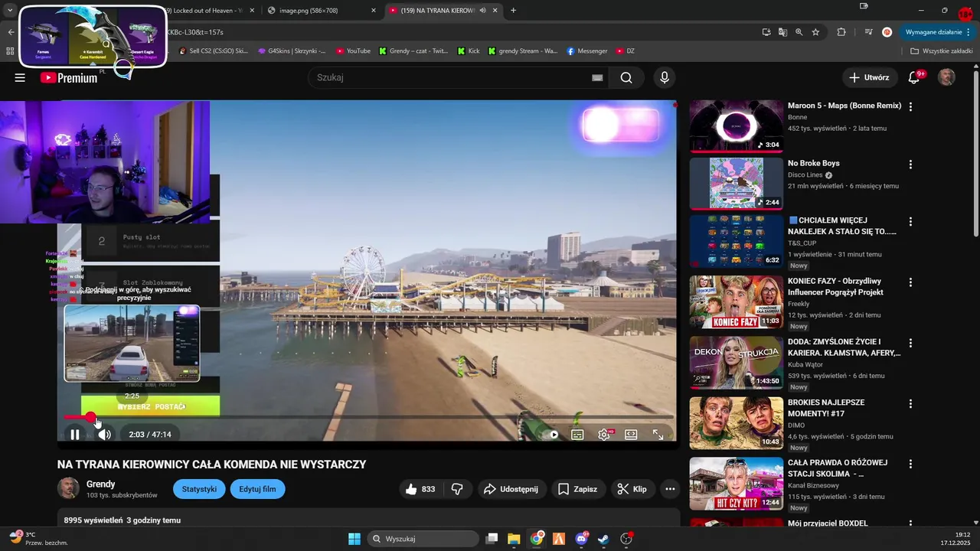The height and width of the screenshot is (551, 980).
Task: Toggle subtitles/captions in the player
Action: [x=577, y=435]
